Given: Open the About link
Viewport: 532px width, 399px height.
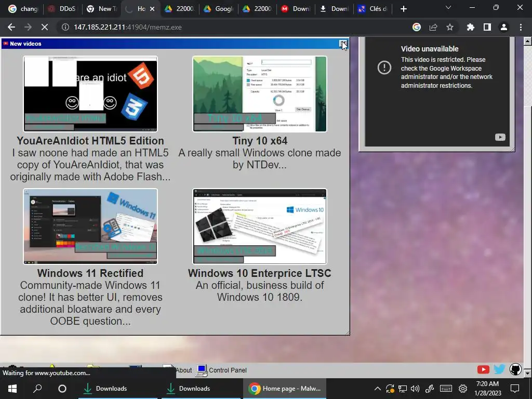Looking at the screenshot, I should [183, 370].
